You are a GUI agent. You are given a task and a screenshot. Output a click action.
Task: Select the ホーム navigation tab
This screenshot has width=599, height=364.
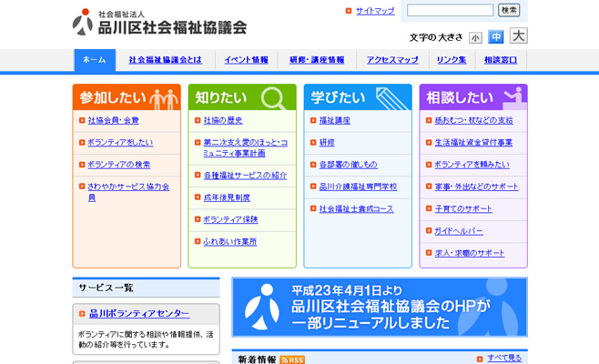(x=95, y=60)
